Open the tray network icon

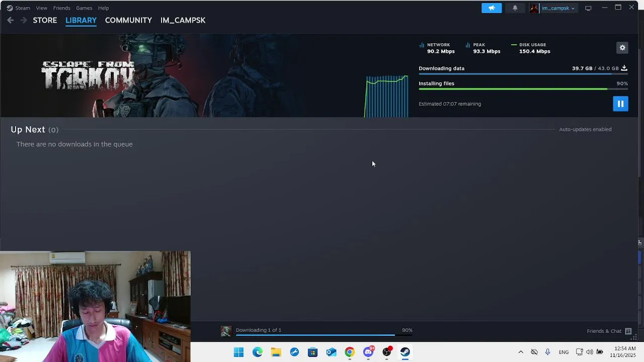click(x=580, y=352)
